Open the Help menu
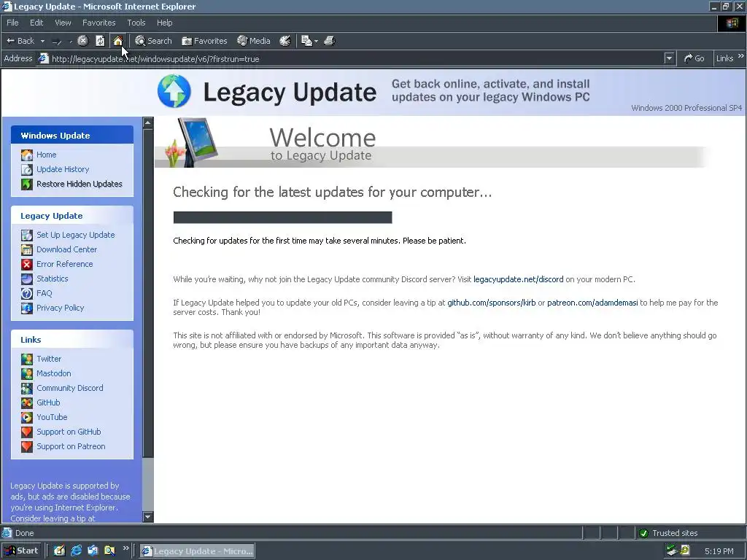Viewport: 747px width, 560px height. click(x=164, y=23)
